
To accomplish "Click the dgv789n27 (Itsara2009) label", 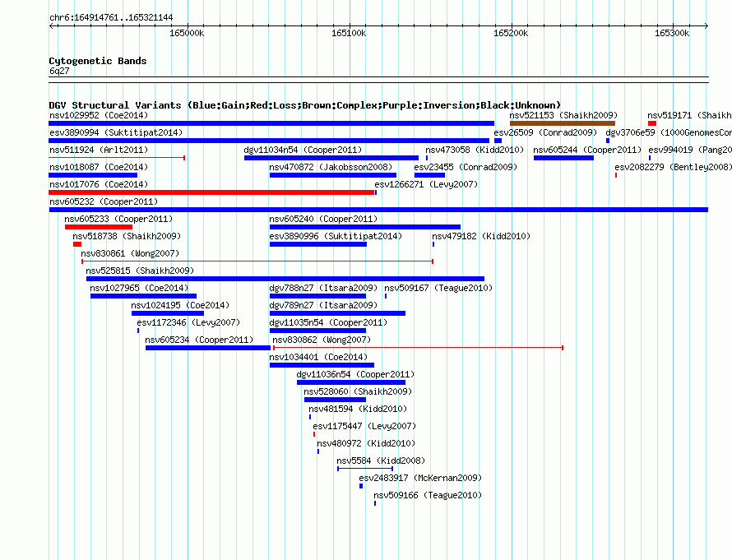I will coord(323,305).
